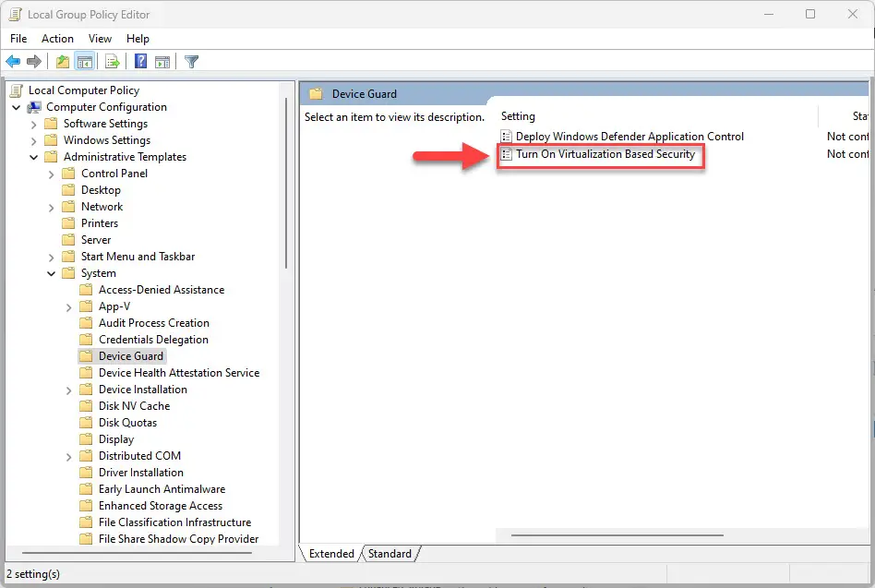The width and height of the screenshot is (875, 588).
Task: Toggle the Show/Hide Console Tree icon
Action: click(x=85, y=61)
